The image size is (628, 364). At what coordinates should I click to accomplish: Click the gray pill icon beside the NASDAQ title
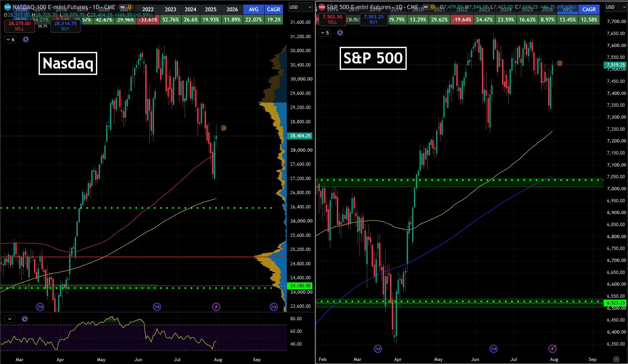(x=123, y=7)
